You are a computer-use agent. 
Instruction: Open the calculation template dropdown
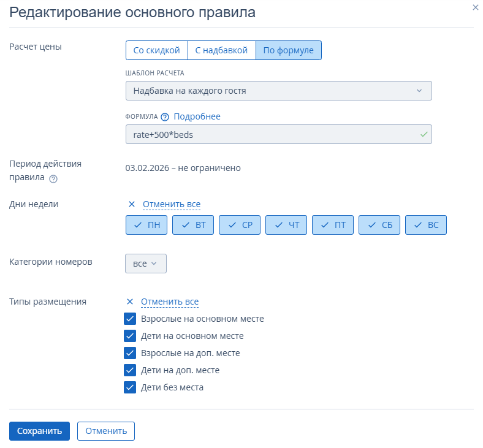point(278,91)
